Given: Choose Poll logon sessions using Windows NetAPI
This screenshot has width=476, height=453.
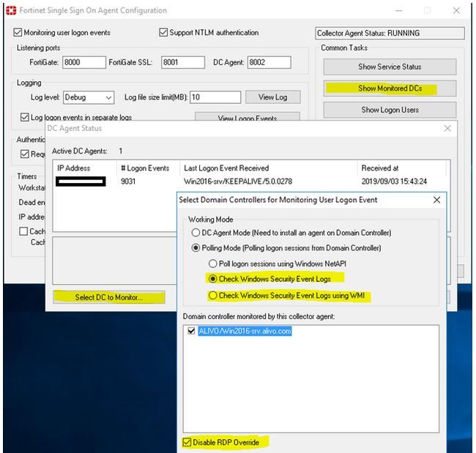Looking at the screenshot, I should click(213, 263).
